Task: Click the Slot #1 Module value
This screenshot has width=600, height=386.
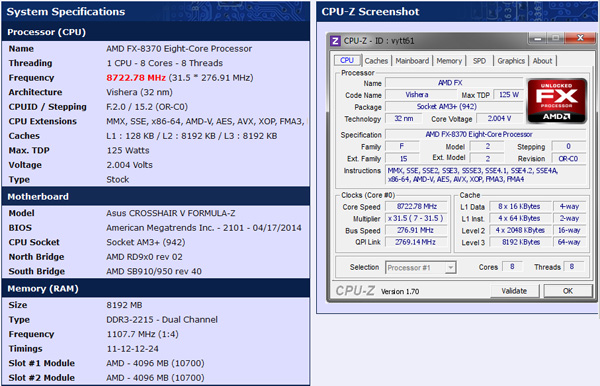Action: (x=155, y=363)
